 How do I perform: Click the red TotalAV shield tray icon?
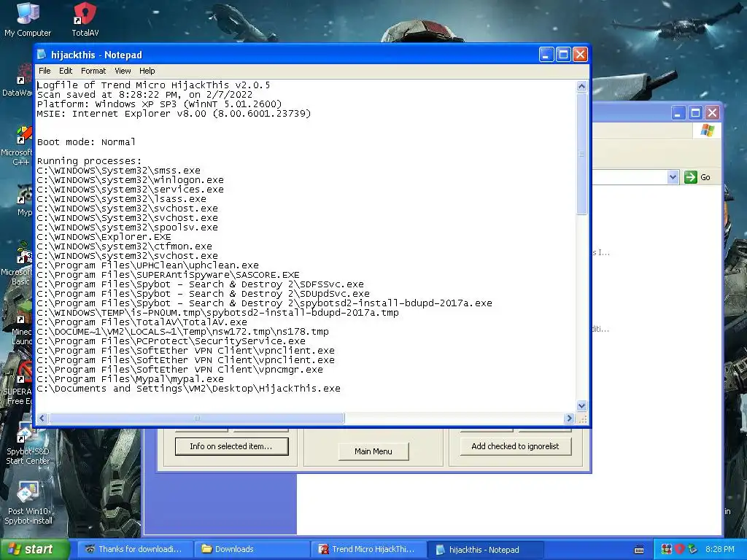(679, 549)
